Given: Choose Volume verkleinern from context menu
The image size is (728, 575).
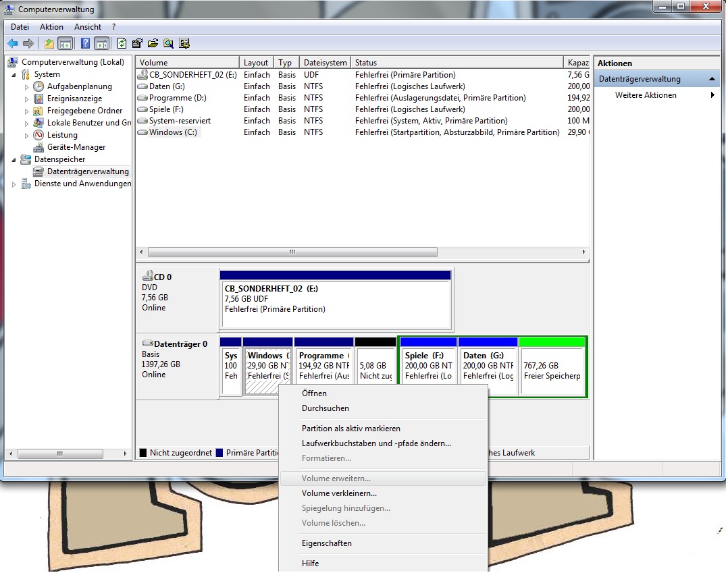Looking at the screenshot, I should (339, 493).
